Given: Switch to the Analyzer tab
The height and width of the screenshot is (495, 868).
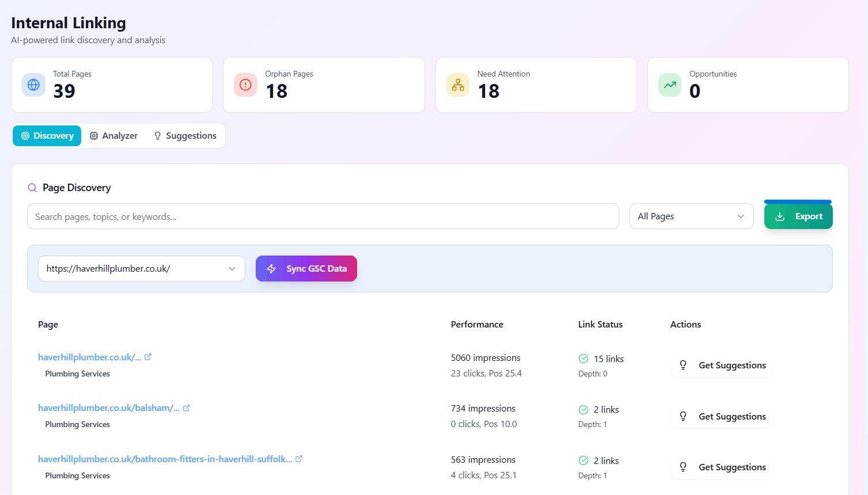Looking at the screenshot, I should [113, 135].
